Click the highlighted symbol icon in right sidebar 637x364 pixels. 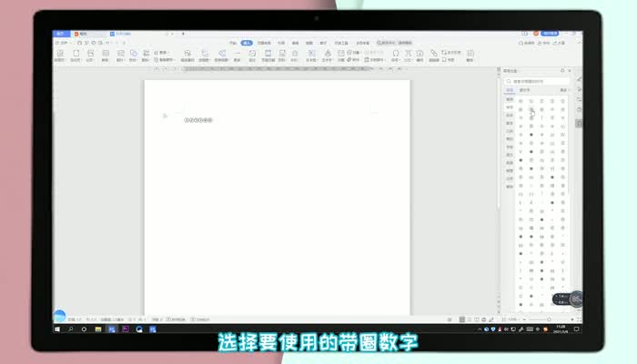pos(579,124)
